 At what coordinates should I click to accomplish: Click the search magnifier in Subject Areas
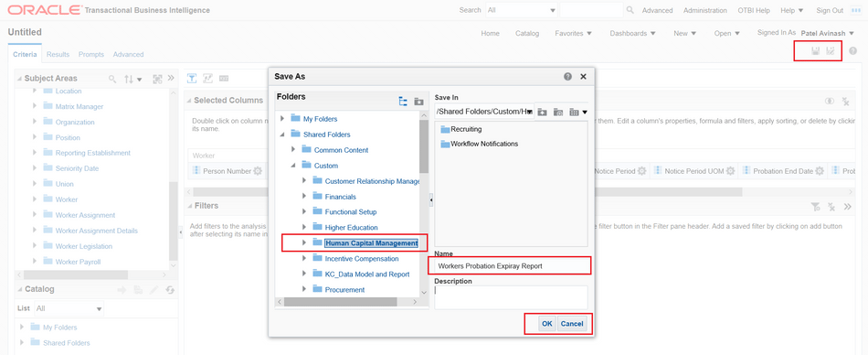[112, 79]
